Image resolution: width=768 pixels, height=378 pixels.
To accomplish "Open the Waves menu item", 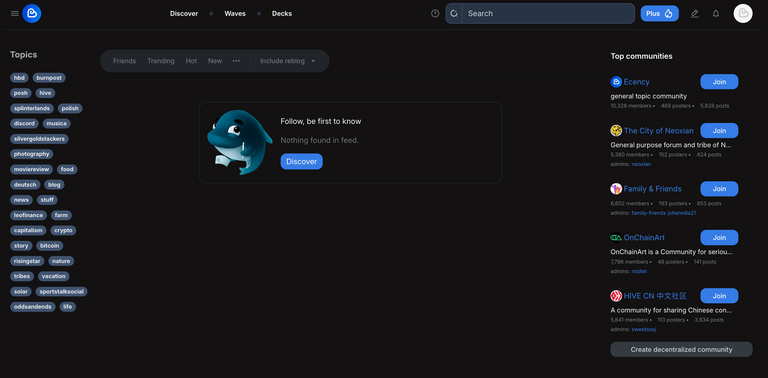I will [x=235, y=14].
